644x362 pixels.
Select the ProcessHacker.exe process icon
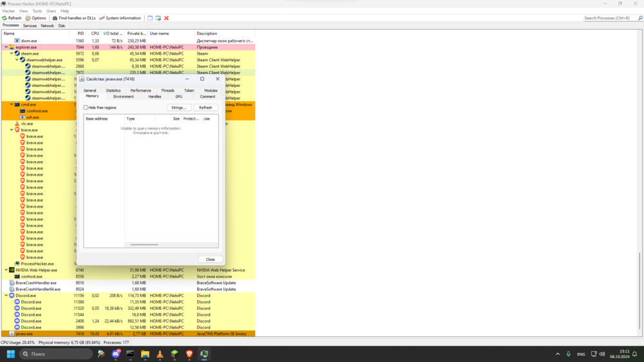[17, 264]
